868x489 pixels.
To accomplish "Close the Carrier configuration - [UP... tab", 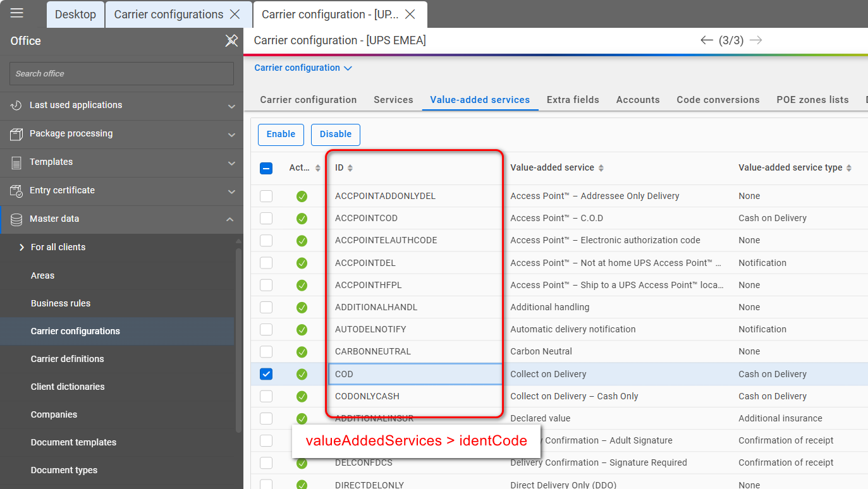I will coord(410,14).
